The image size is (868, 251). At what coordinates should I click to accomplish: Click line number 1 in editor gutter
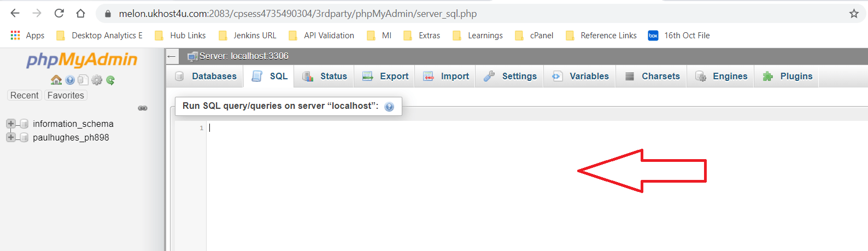tap(201, 128)
